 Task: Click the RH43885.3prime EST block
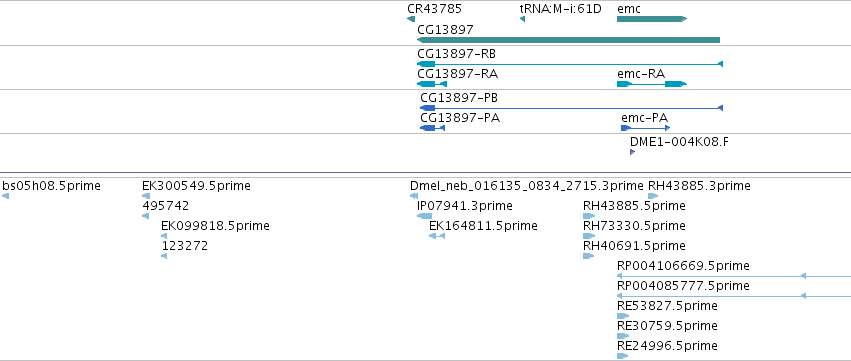coord(653,196)
